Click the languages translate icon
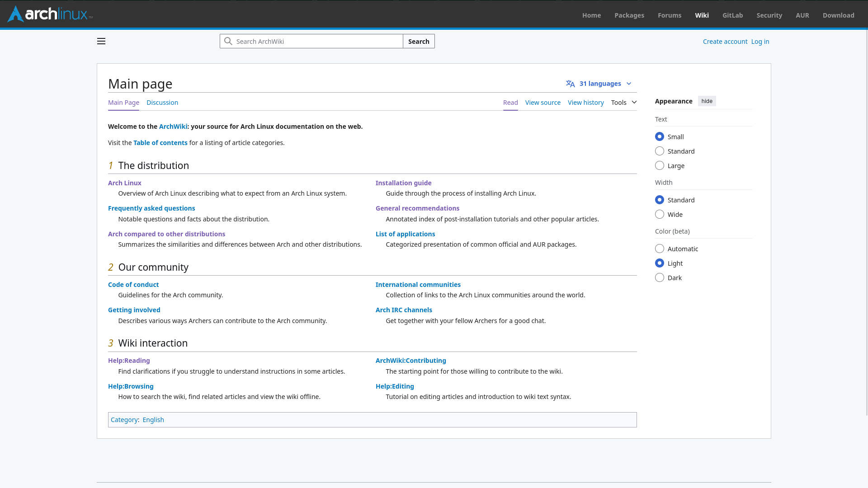This screenshot has height=488, width=868. point(571,84)
